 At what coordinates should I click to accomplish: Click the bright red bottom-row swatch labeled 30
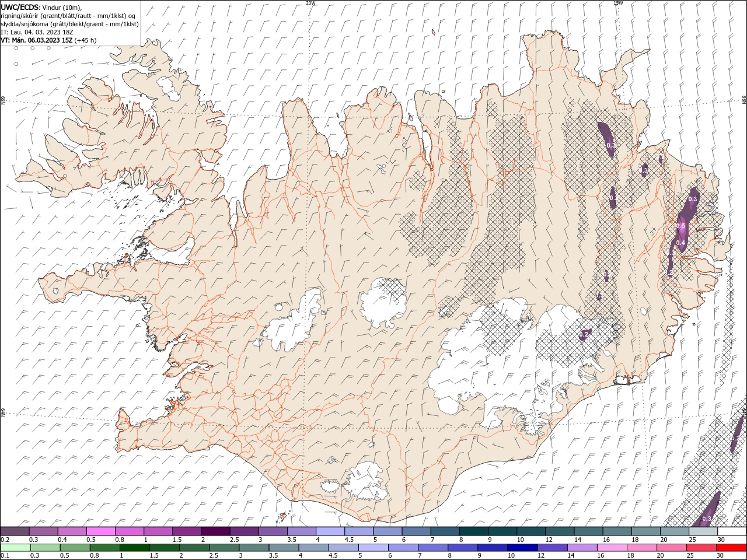point(731,548)
